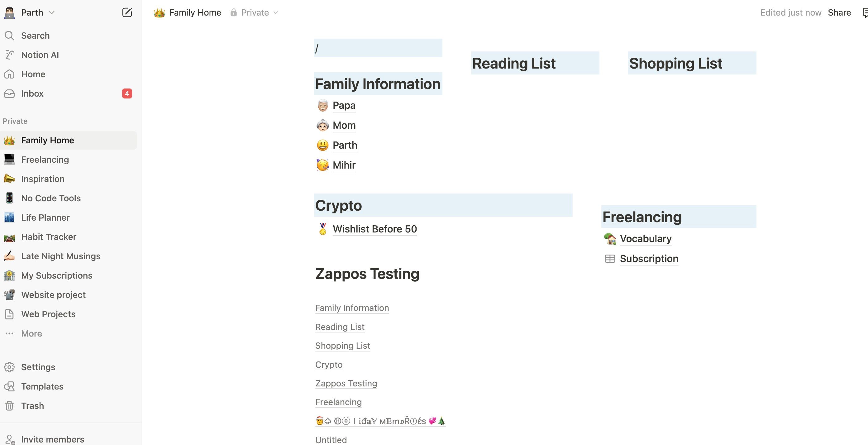Open the Wishlist Before 50 page link
The image size is (868, 445).
click(x=374, y=229)
